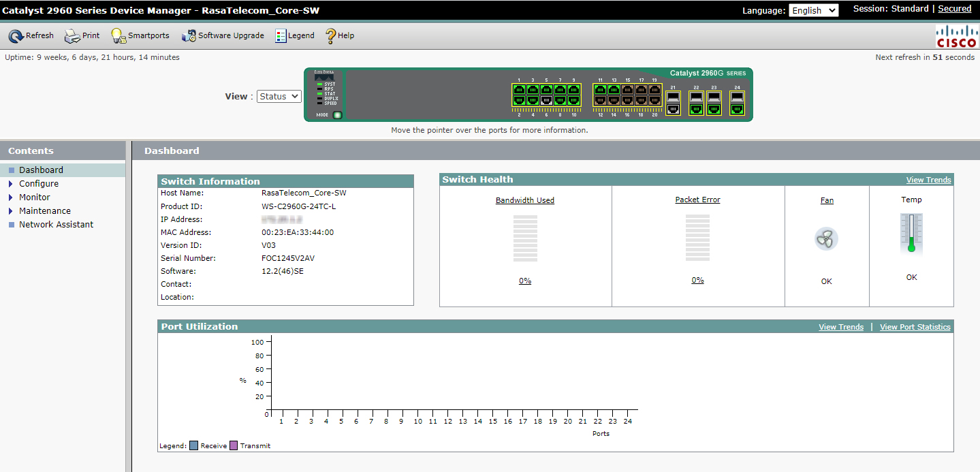Viewport: 980px width, 472px height.
Task: Click the Help question mark icon
Action: [331, 36]
